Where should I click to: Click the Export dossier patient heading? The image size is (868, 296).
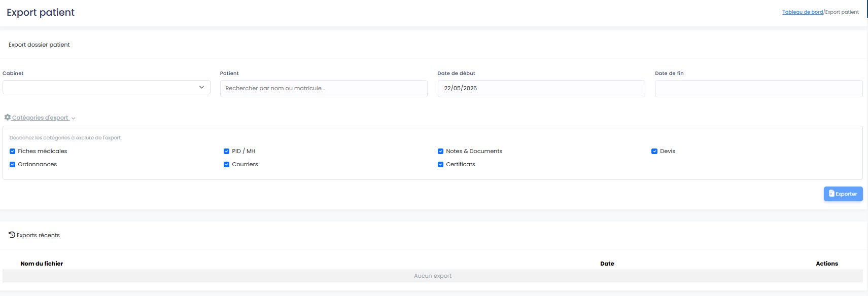click(39, 45)
